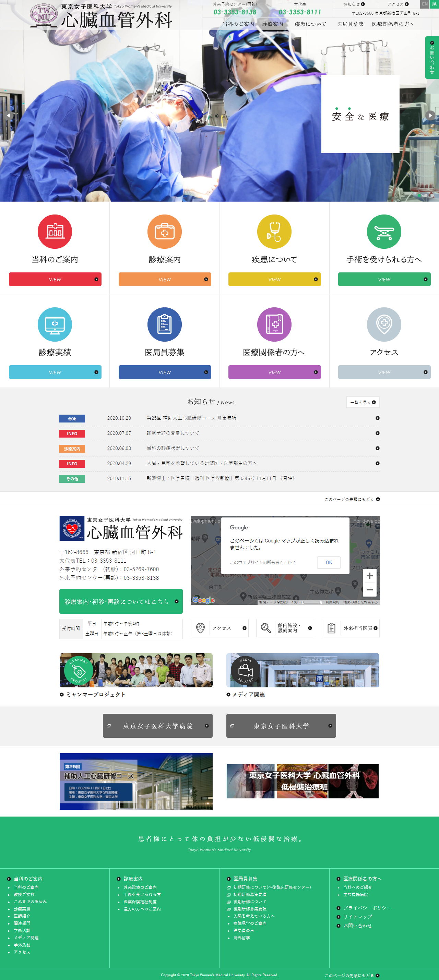This screenshot has height=980, width=439.
Task: Open the 東京女子医科大学 external link button
Action: pos(281,725)
